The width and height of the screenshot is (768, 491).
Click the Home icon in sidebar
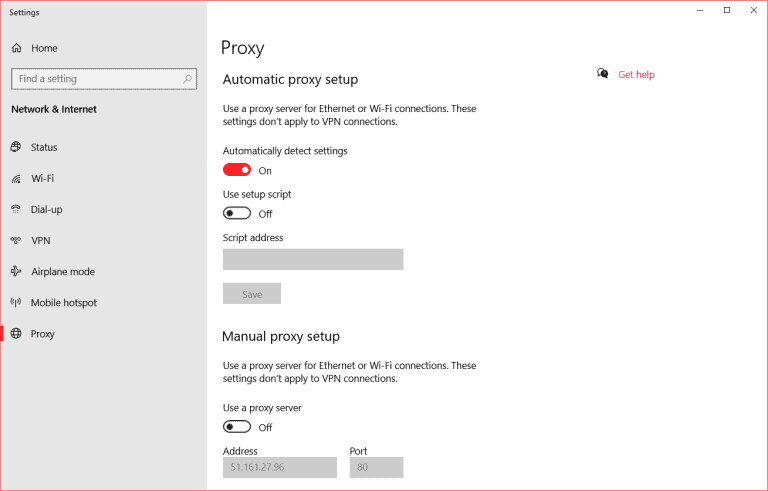[16, 48]
